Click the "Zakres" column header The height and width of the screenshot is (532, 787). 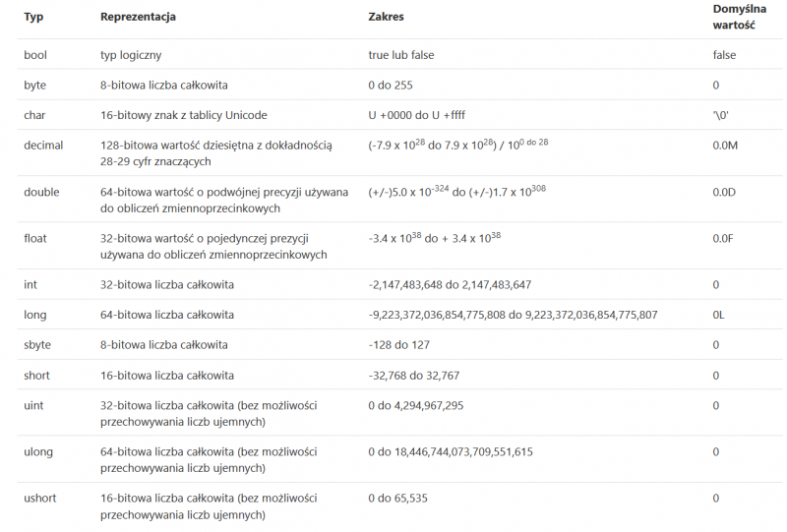pyautogui.click(x=386, y=17)
